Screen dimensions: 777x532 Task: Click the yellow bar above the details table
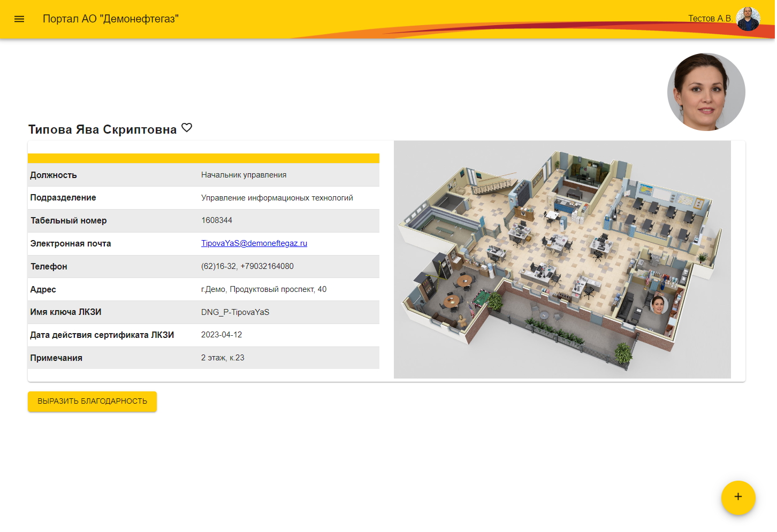click(x=203, y=158)
